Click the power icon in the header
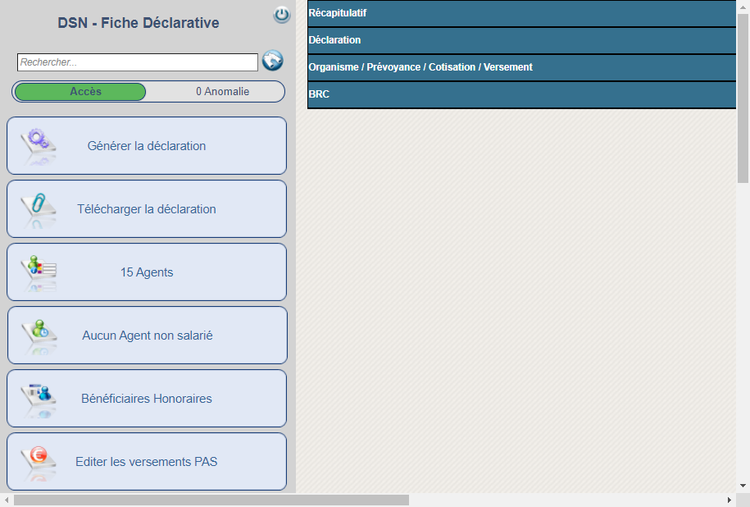The width and height of the screenshot is (750, 507). coord(282,15)
